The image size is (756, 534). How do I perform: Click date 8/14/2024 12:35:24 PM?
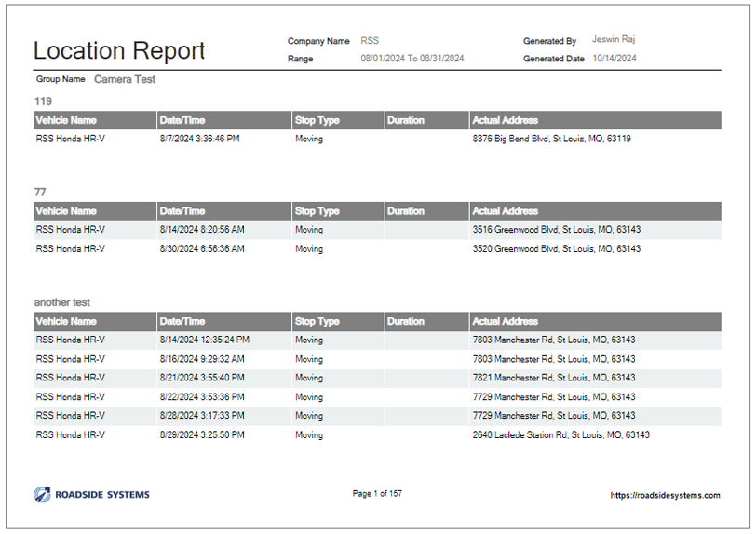pos(205,340)
